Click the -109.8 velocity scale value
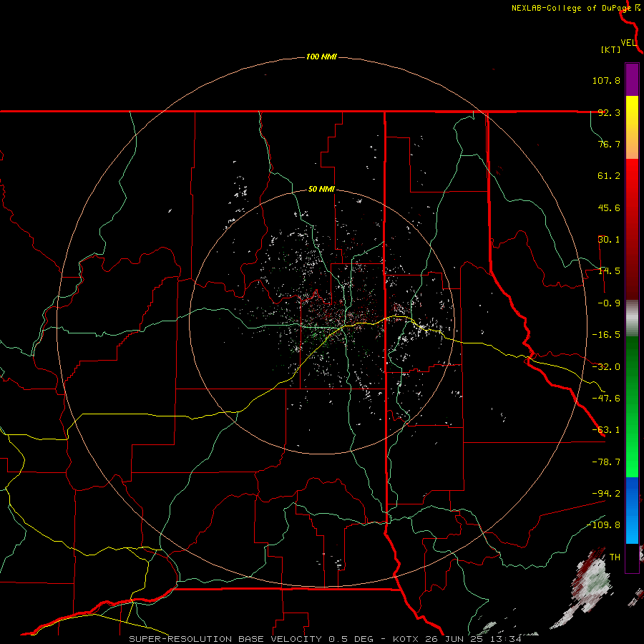This screenshot has height=644, width=644. coord(604,525)
